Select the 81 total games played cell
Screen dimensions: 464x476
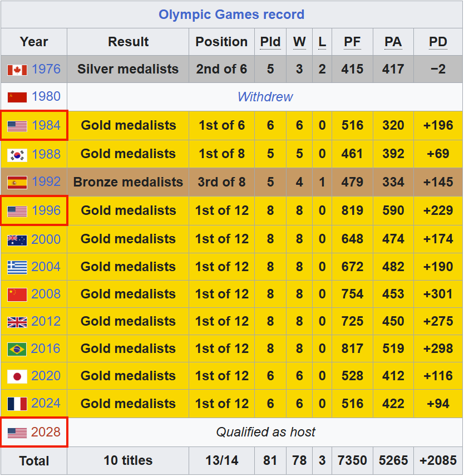[270, 460]
